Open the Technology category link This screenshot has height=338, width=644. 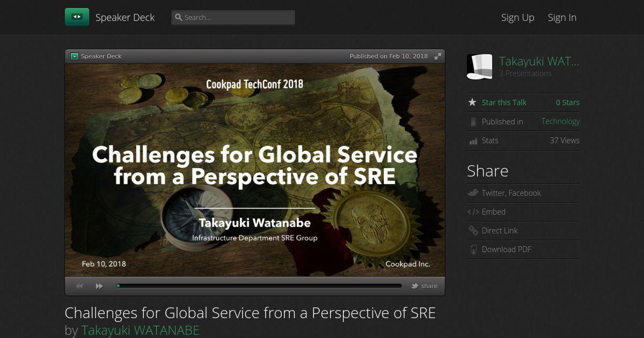(560, 121)
